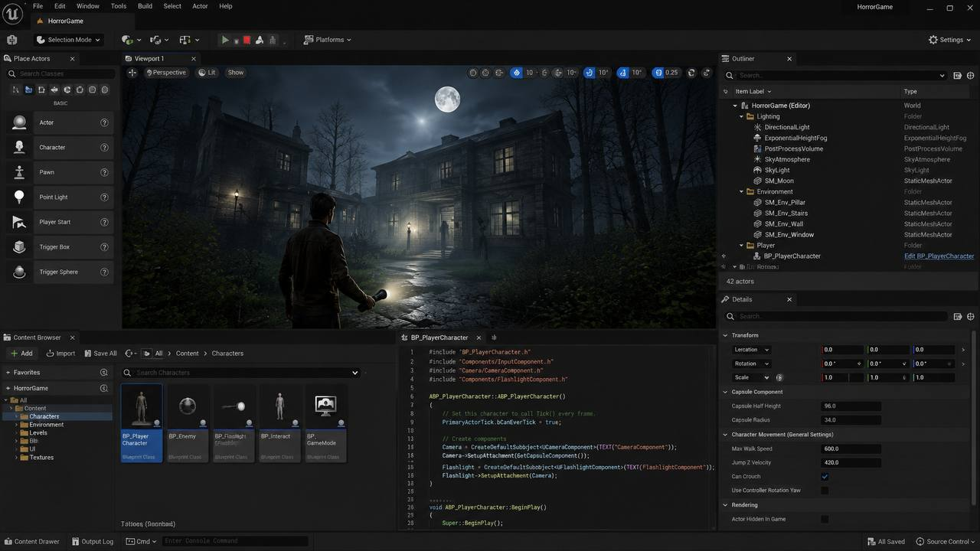Viewport: 980px width, 551px height.
Task: Switch to the BP_PlayerCharacter code tab
Action: tap(439, 337)
